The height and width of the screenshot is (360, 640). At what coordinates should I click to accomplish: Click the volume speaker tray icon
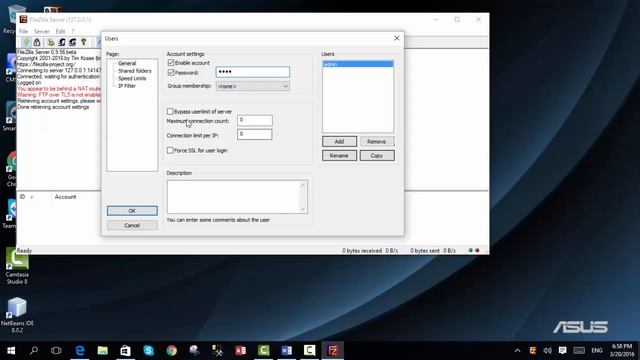tap(548, 351)
